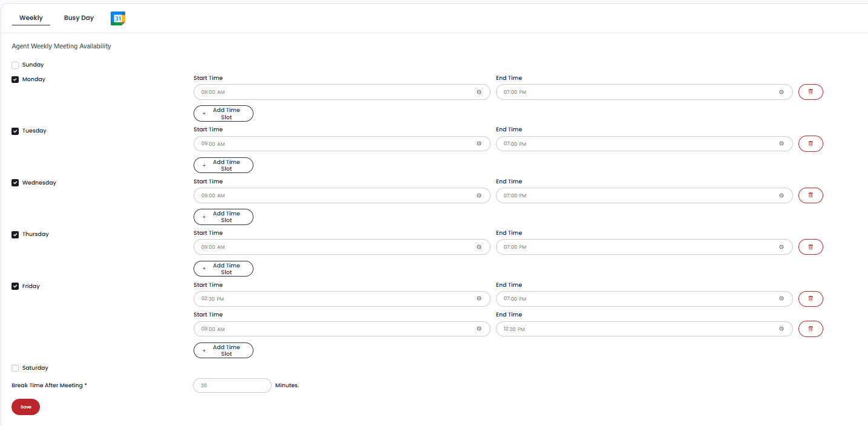Edit Friday's 02:30 PM start time field

point(342,299)
